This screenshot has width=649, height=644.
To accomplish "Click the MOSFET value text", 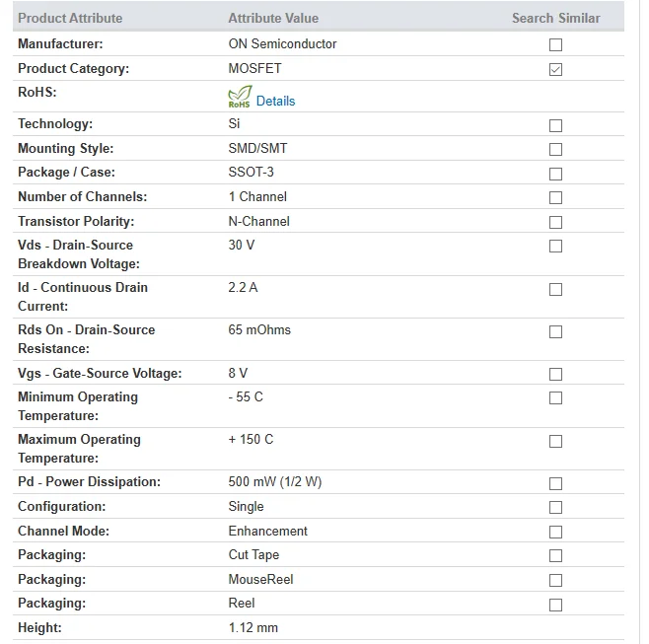I will tap(254, 68).
